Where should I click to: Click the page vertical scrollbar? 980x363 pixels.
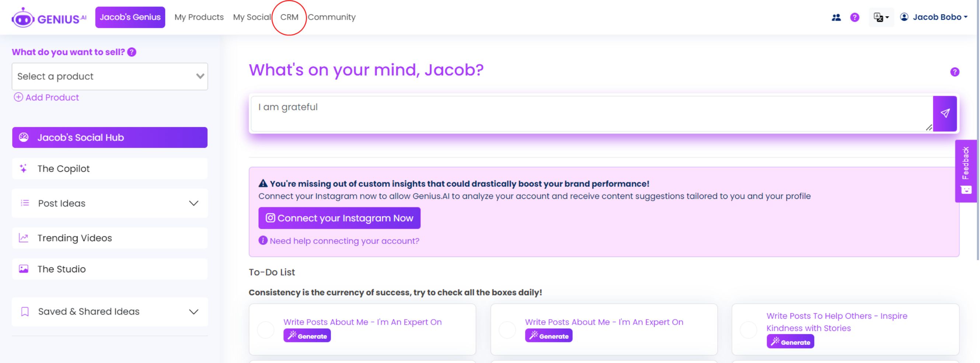click(978, 129)
